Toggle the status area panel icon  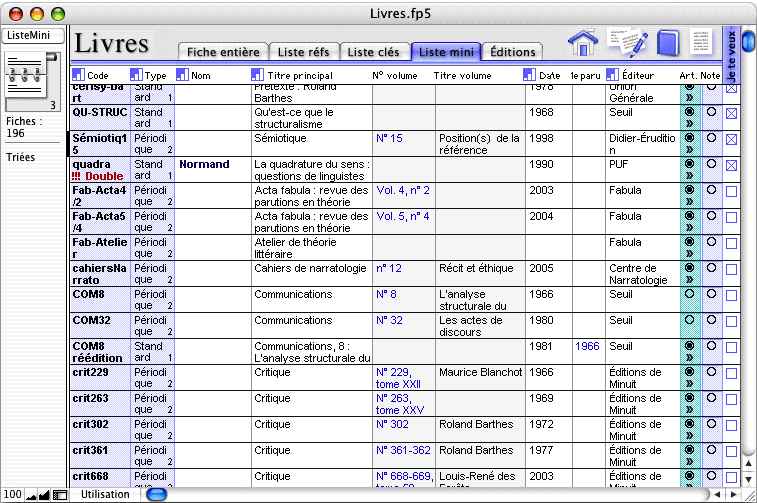pyautogui.click(x=60, y=495)
